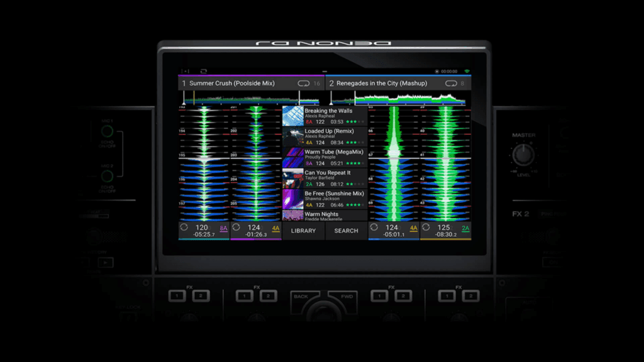This screenshot has height=362, width=644.
Task: Tap the waveform above the 120 BPM deck
Action: pos(204,164)
